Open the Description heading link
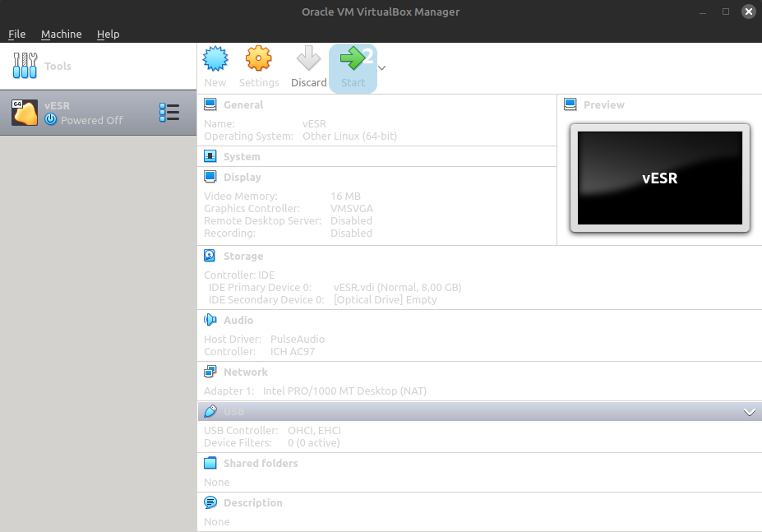The width and height of the screenshot is (762, 532). point(252,503)
